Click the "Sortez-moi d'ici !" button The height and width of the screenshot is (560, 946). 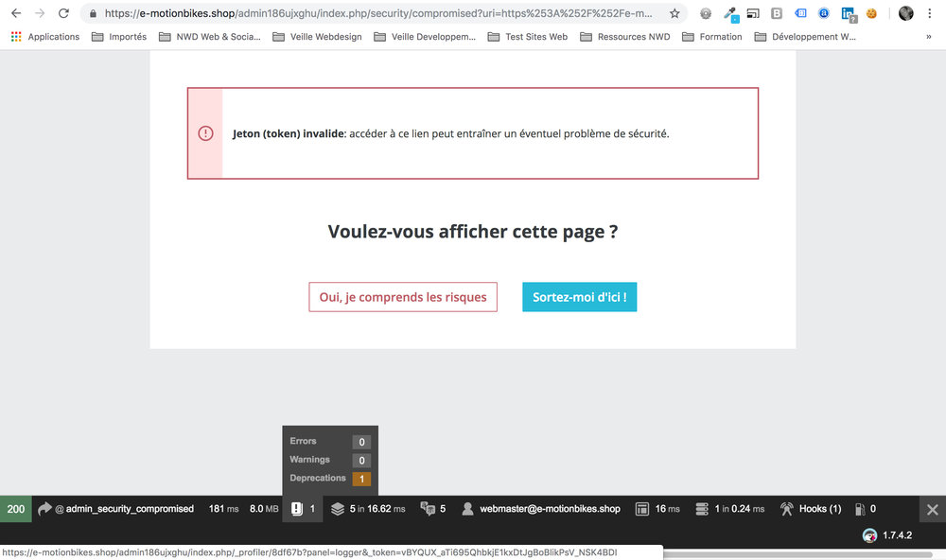click(579, 296)
